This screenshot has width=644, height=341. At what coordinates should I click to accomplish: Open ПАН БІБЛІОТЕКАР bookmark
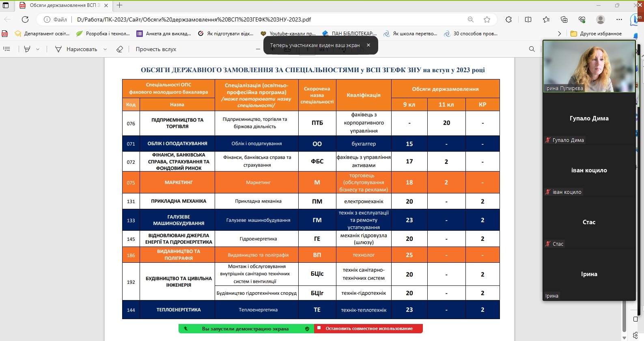point(350,34)
